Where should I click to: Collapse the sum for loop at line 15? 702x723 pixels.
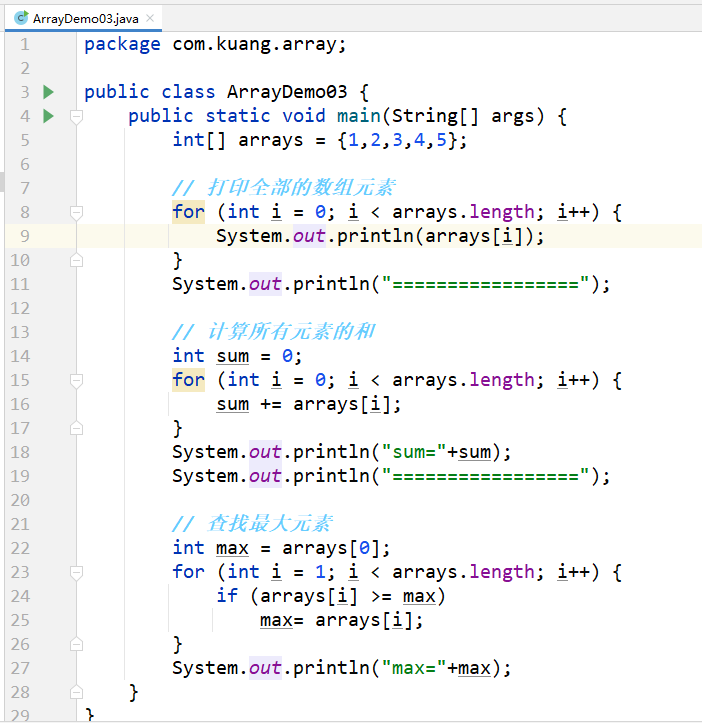click(x=77, y=381)
